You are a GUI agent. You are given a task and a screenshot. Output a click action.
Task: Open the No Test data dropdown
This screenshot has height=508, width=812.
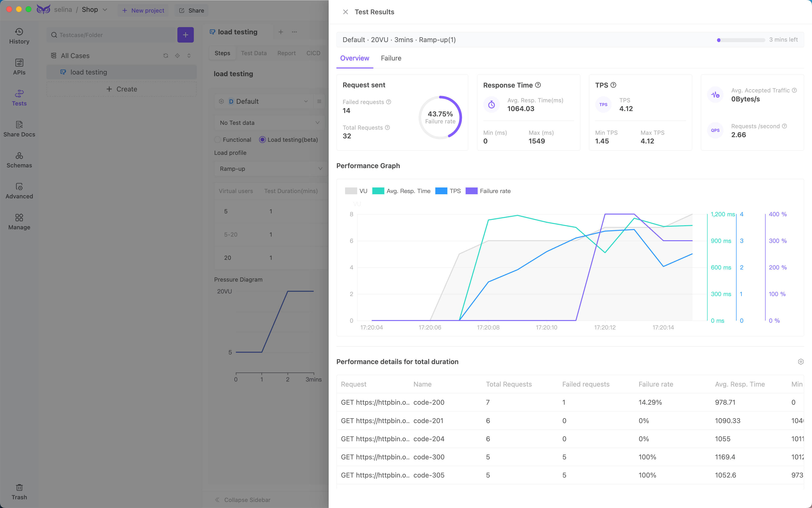pos(269,123)
